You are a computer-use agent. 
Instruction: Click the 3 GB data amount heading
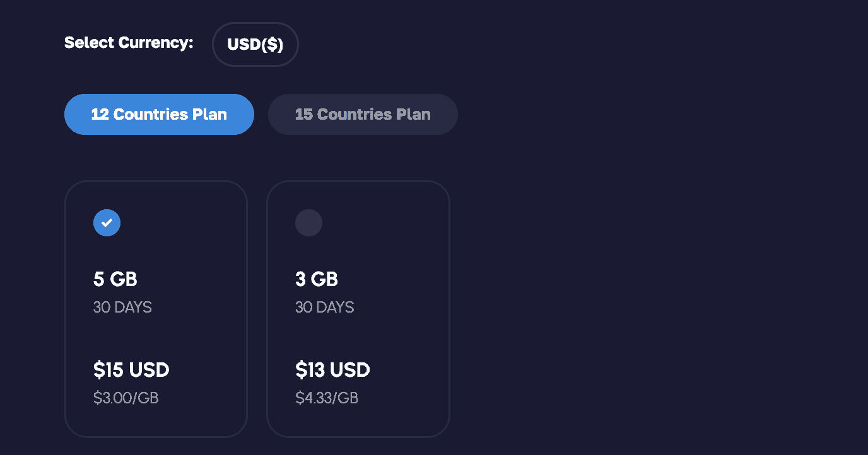(317, 279)
